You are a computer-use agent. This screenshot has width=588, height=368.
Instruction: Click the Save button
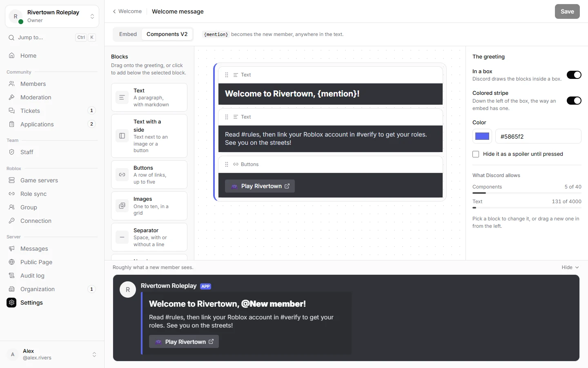pyautogui.click(x=567, y=11)
